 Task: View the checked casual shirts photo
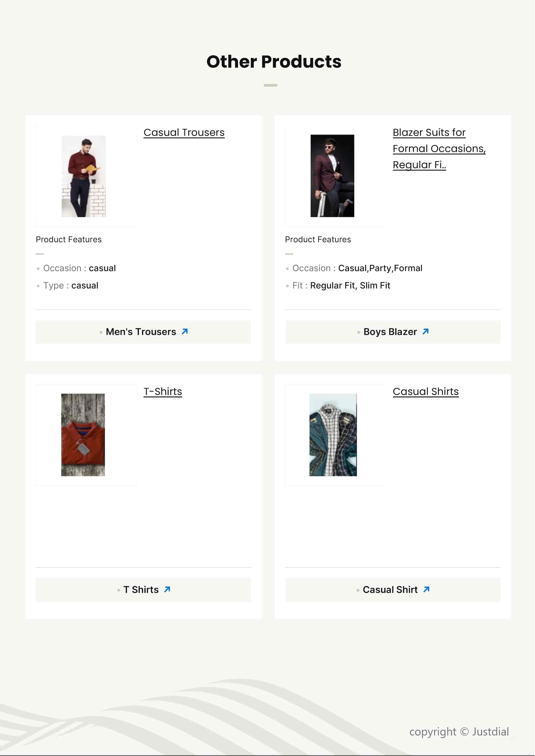[x=333, y=435]
